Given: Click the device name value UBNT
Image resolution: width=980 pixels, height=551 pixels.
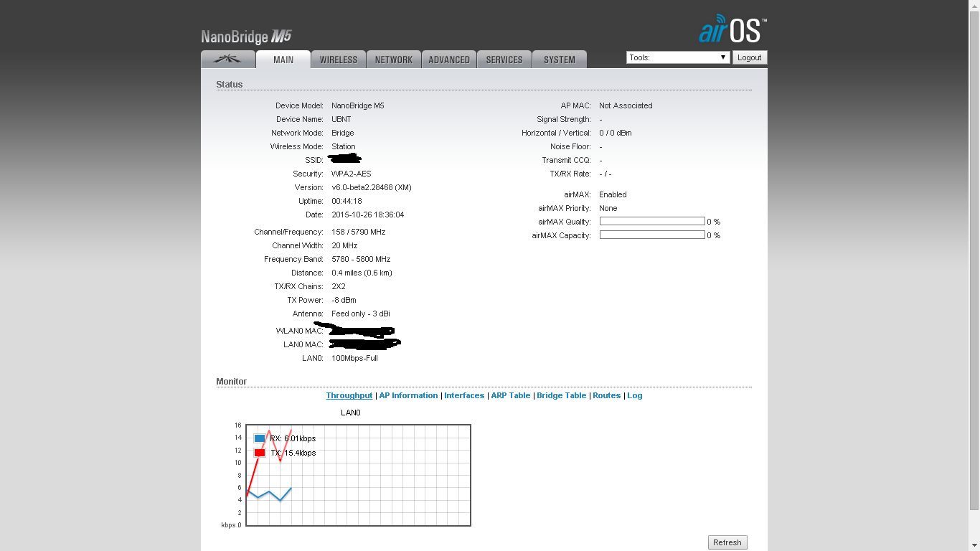Looking at the screenshot, I should click(x=341, y=119).
